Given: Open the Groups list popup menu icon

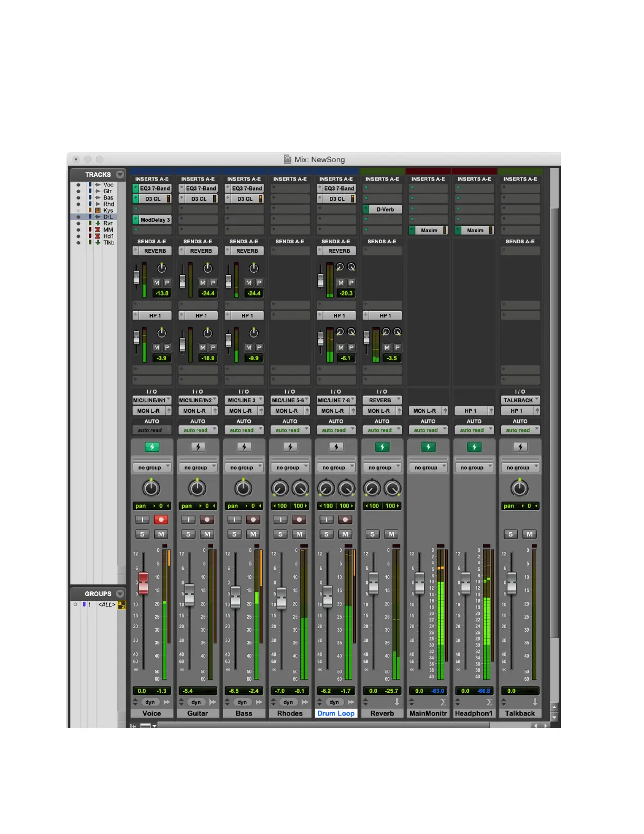Looking at the screenshot, I should pyautogui.click(x=120, y=593).
